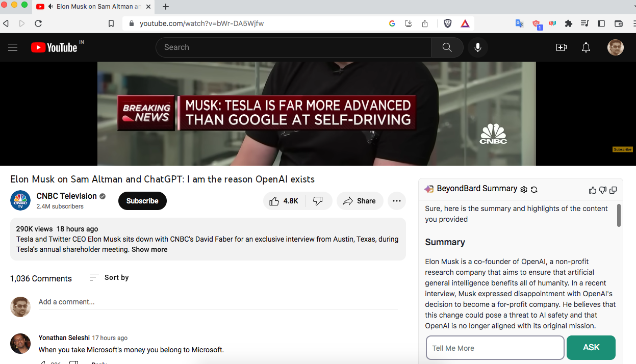Open the red A-translate chat extension icon
Image resolution: width=636 pixels, height=364 pixels.
(552, 23)
